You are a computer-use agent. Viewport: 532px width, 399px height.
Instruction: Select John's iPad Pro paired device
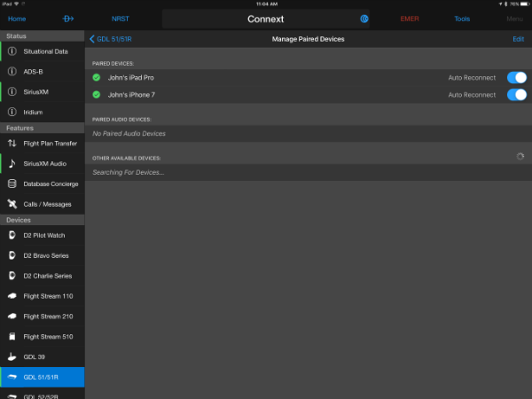(x=130, y=77)
